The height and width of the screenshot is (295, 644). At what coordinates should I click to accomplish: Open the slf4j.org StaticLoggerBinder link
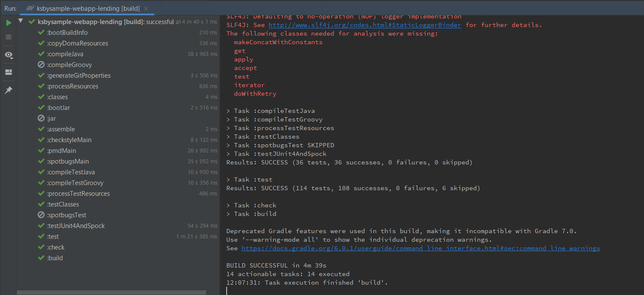[x=364, y=25]
